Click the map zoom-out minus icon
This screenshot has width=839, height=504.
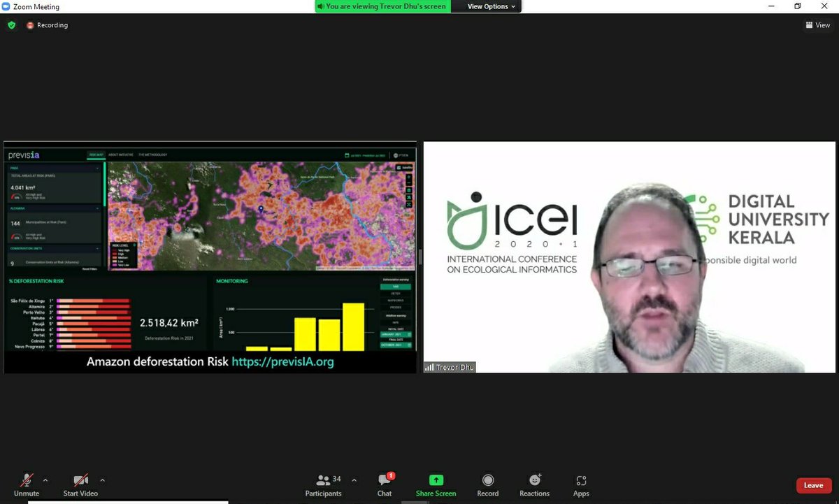tap(408, 183)
